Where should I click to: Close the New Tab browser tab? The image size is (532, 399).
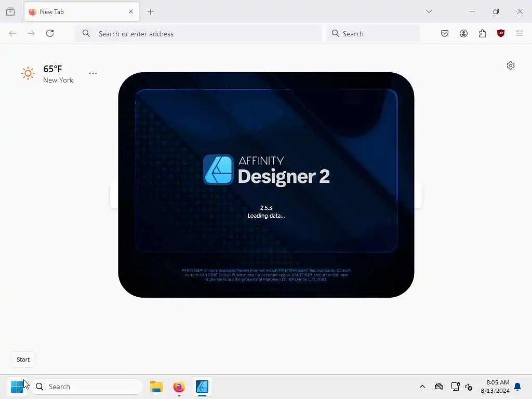point(131,11)
